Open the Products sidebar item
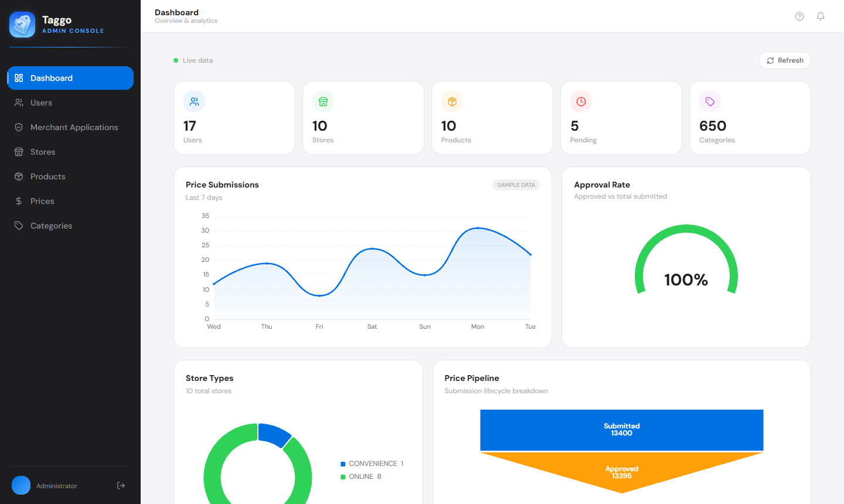The height and width of the screenshot is (504, 844). click(70, 176)
